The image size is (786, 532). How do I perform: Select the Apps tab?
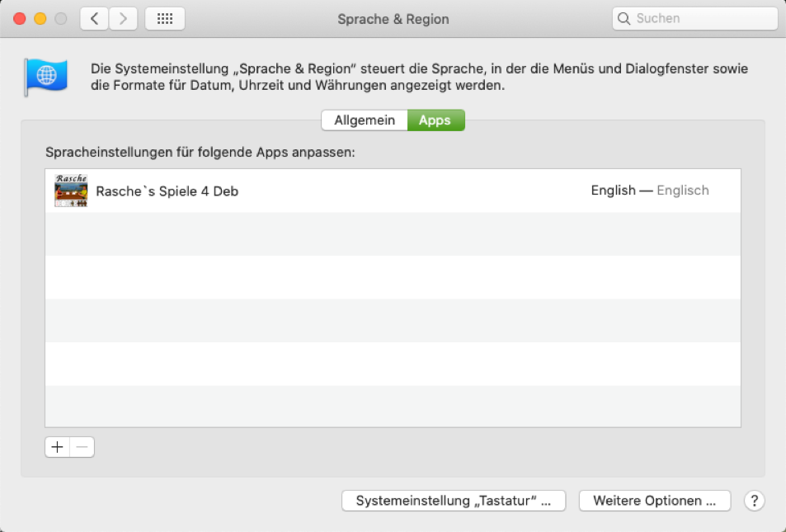pyautogui.click(x=435, y=120)
